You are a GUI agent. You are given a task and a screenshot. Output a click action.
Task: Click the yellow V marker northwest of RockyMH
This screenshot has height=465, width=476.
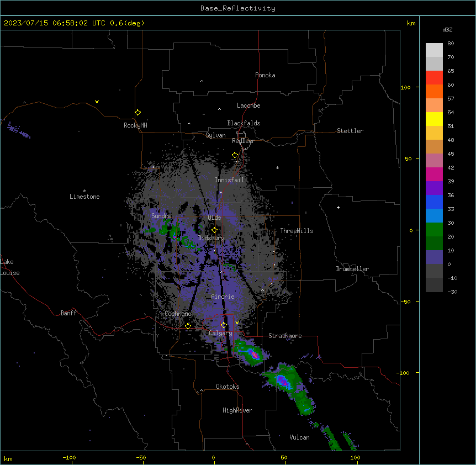click(97, 102)
